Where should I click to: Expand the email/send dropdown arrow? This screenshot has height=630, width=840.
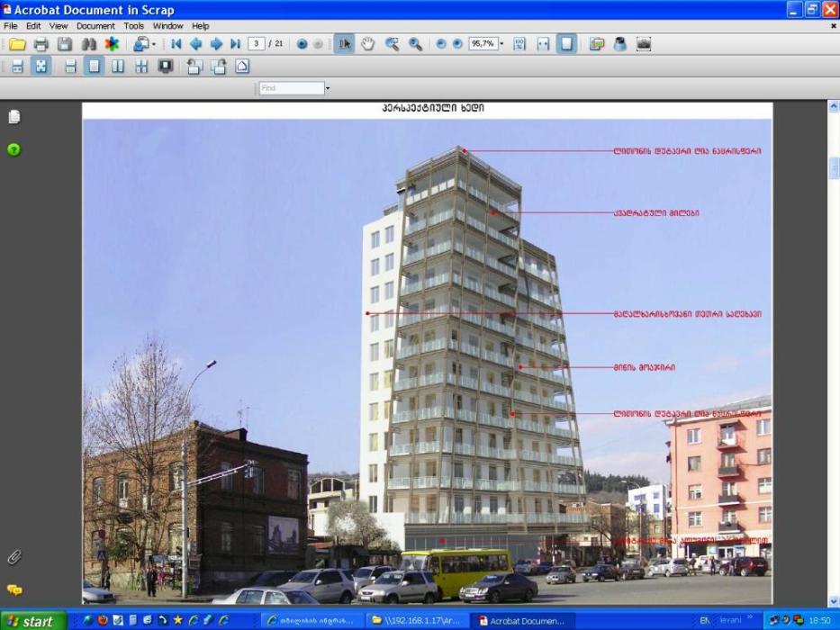(x=153, y=44)
